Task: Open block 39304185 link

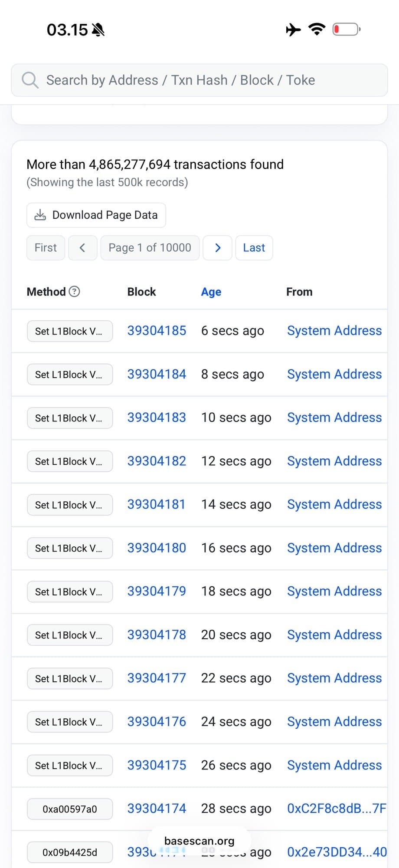Action: click(x=157, y=331)
